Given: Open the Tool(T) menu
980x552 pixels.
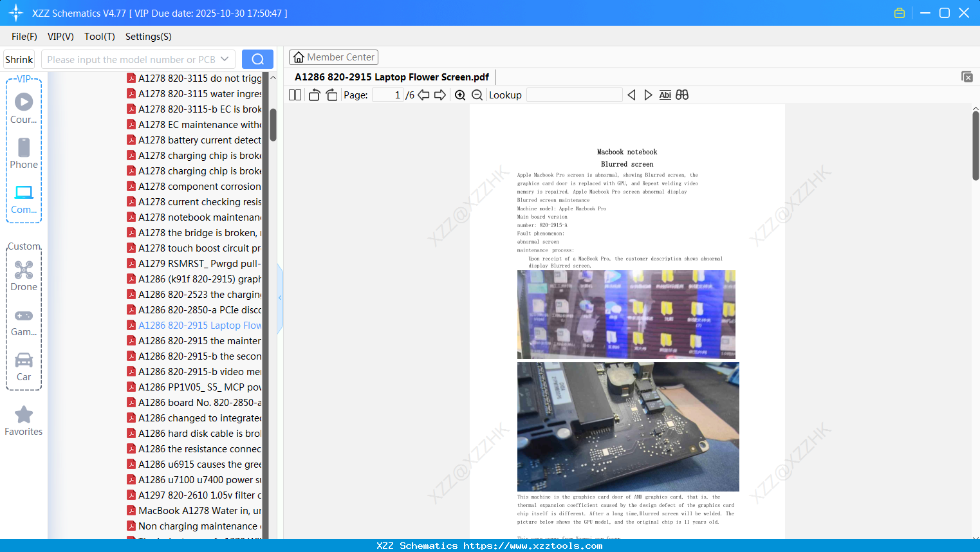Looking at the screenshot, I should point(100,37).
